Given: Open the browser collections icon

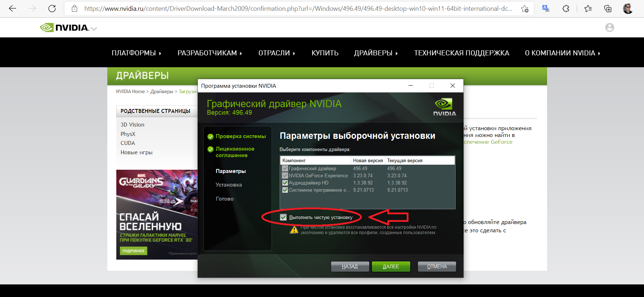Looking at the screenshot, I should tap(608, 8).
